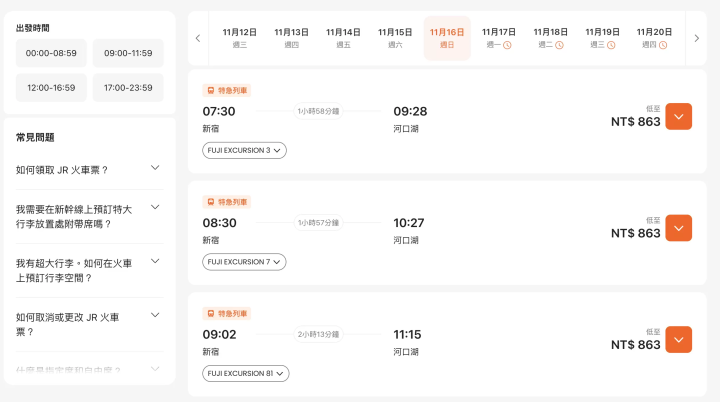Open the FUJI EXCURSION 81 dropdown
This screenshot has width=720, height=402.
pyautogui.click(x=245, y=374)
